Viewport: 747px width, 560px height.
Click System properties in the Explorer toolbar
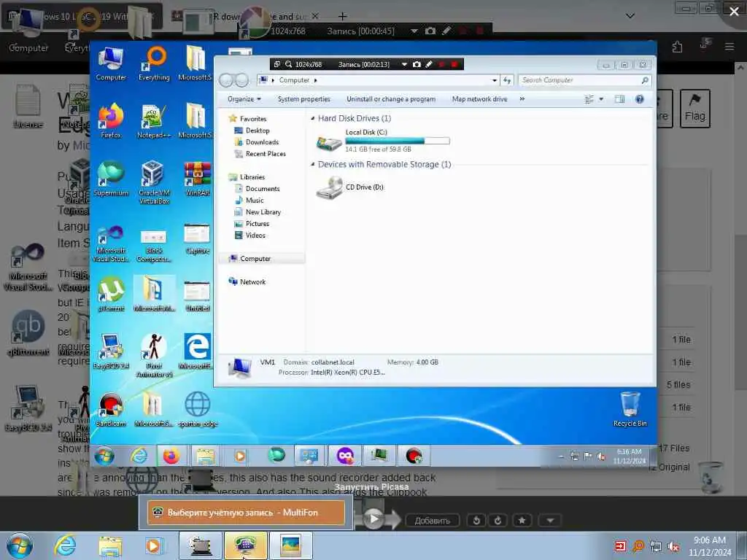point(304,99)
